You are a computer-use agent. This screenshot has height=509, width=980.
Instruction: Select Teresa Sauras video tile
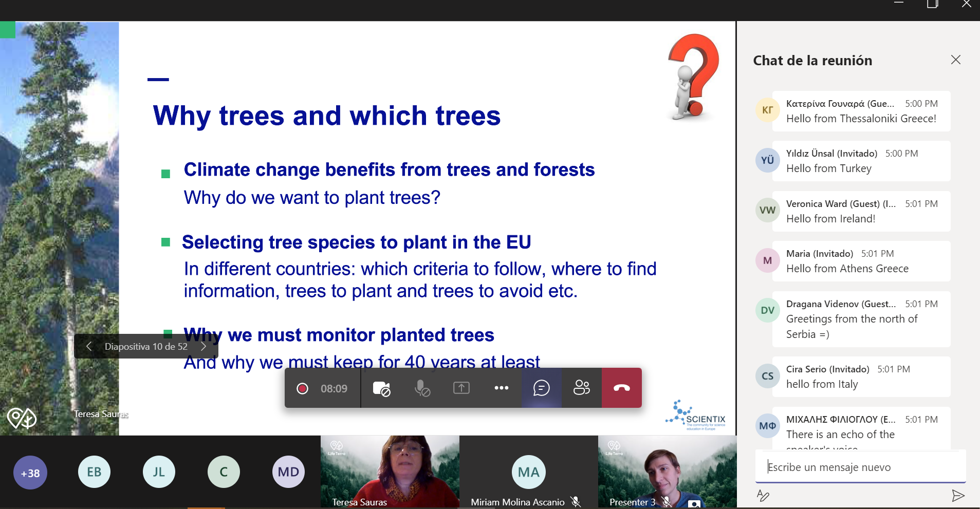click(x=390, y=472)
